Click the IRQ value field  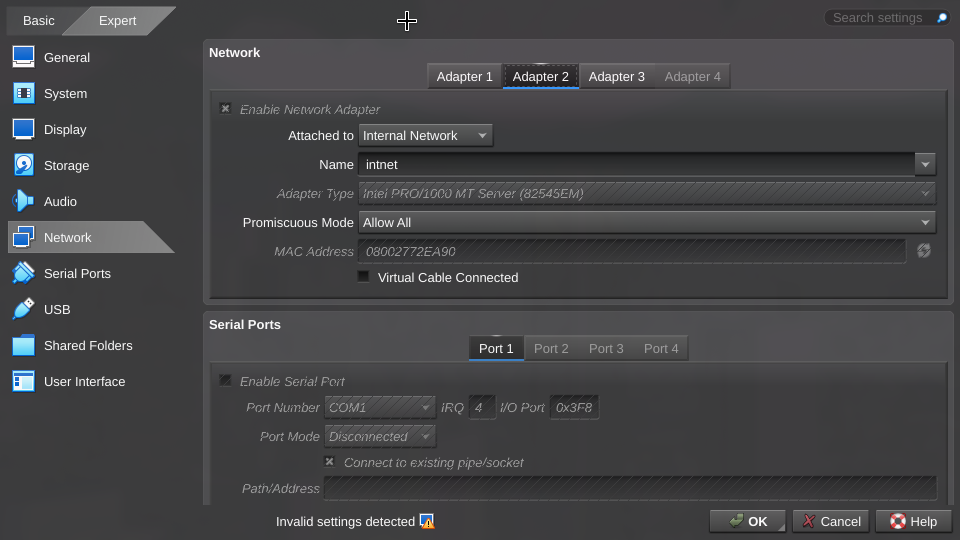482,407
